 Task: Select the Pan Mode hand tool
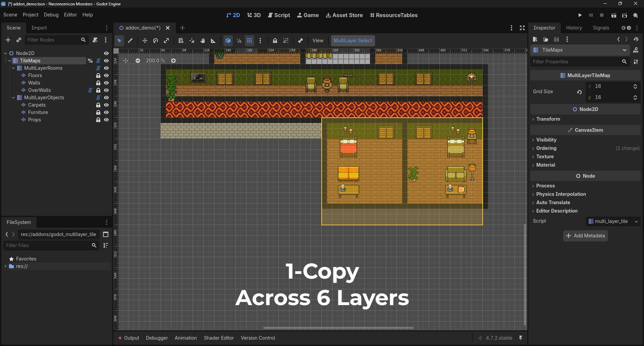point(203,41)
